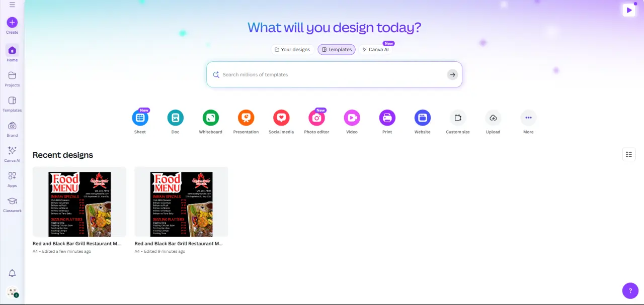Click the Recent designs heading

(63, 155)
